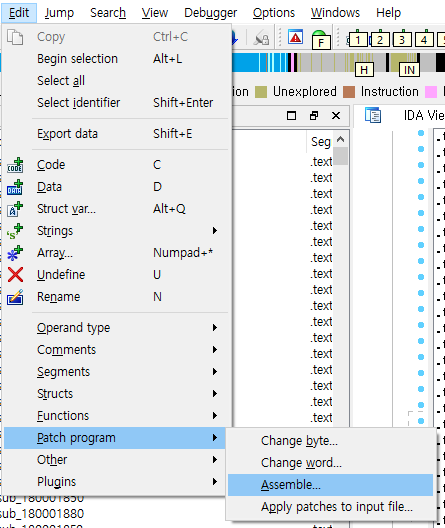Click the Copy icon in the Edit menu

tap(15, 37)
